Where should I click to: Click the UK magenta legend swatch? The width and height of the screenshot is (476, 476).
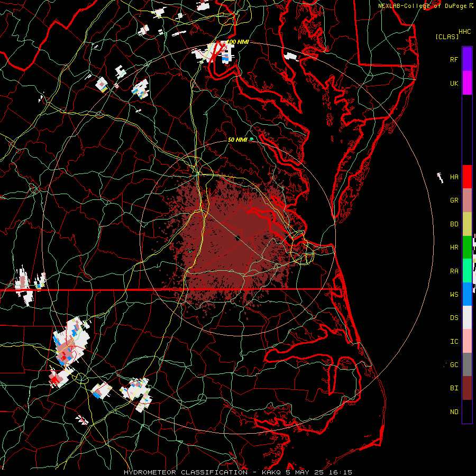(x=467, y=83)
